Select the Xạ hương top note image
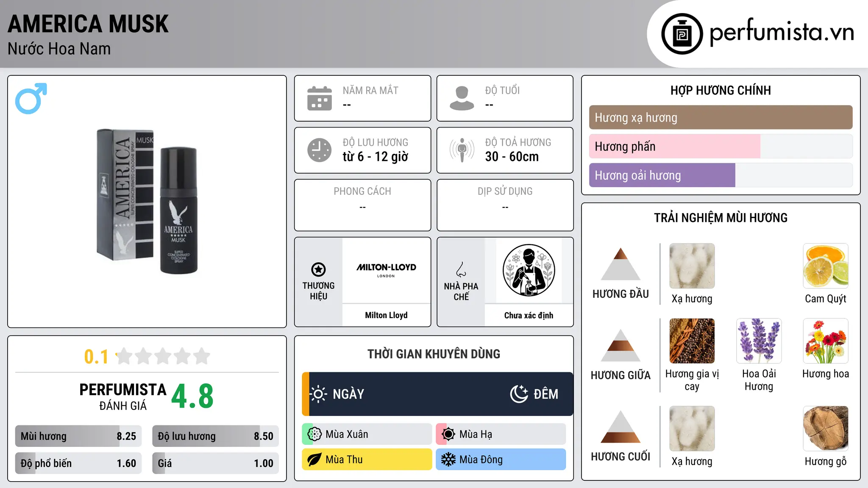868x488 pixels. point(692,266)
